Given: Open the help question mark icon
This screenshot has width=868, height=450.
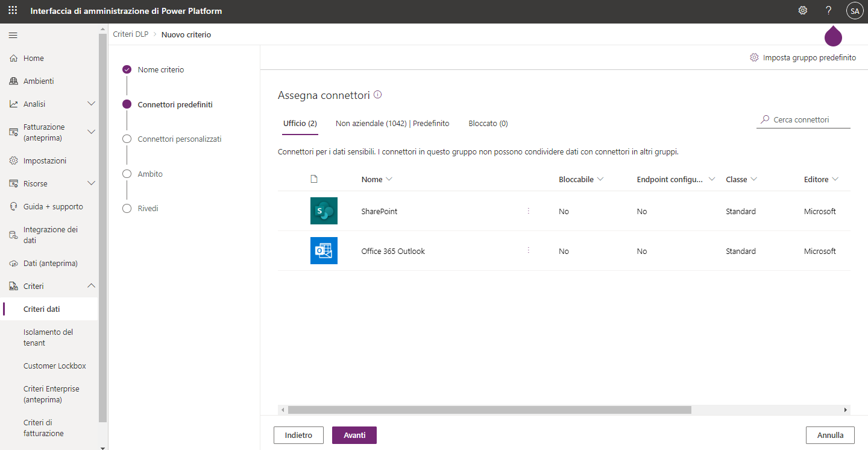Looking at the screenshot, I should pos(828,10).
